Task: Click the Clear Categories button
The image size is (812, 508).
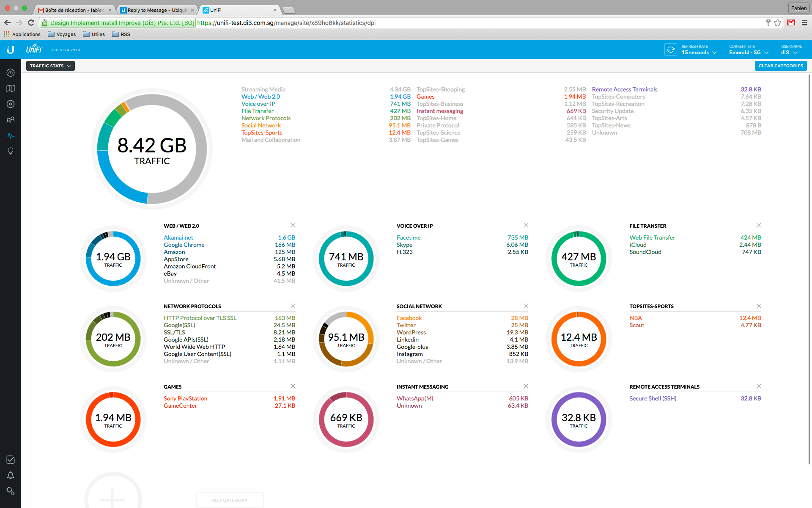Action: [x=780, y=66]
